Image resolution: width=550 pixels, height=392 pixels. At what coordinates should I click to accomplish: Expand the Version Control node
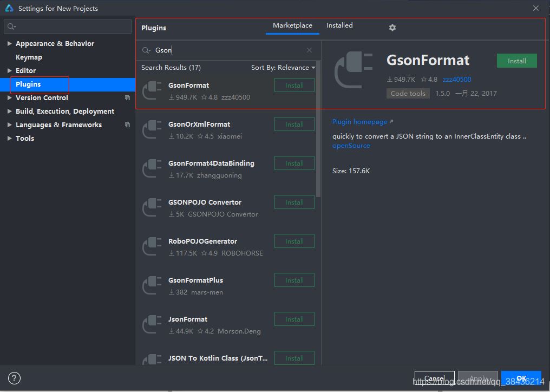pos(9,97)
